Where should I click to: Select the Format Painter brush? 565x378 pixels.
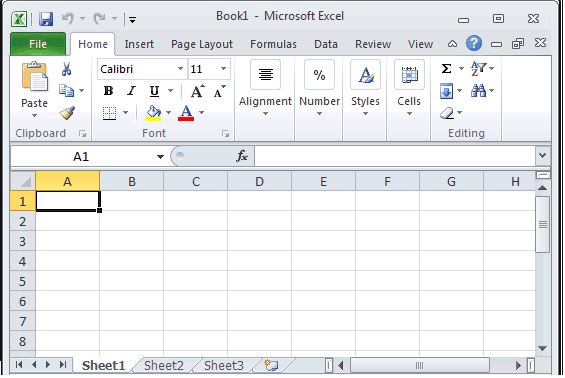67,113
